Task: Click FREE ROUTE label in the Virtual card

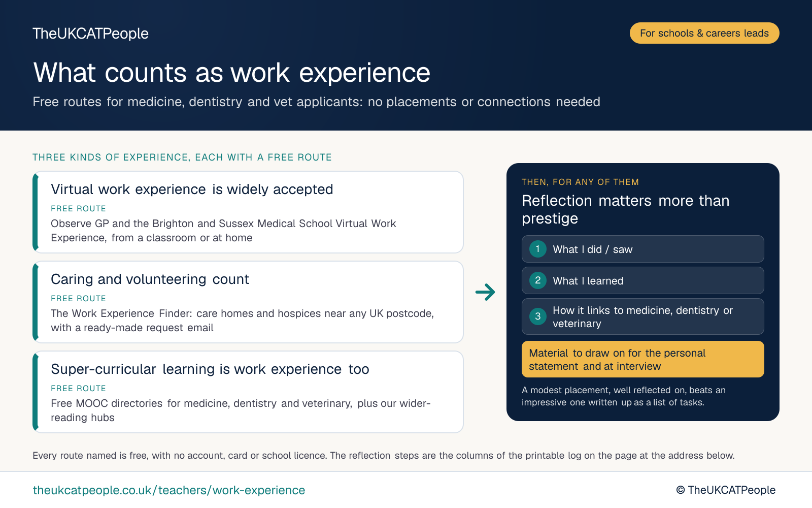Action: pyautogui.click(x=79, y=209)
